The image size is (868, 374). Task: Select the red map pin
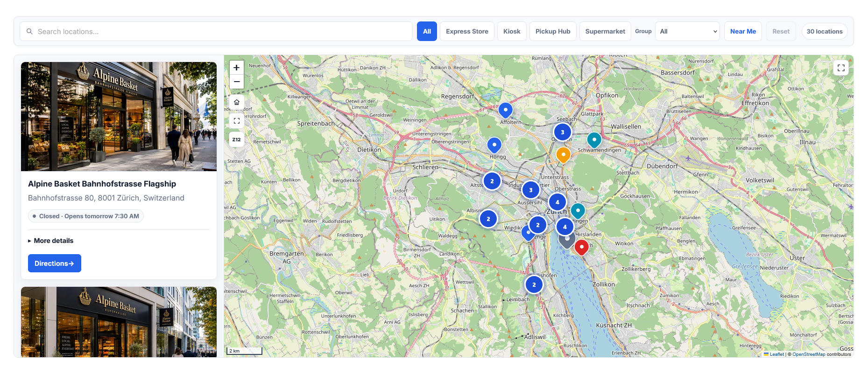point(581,247)
